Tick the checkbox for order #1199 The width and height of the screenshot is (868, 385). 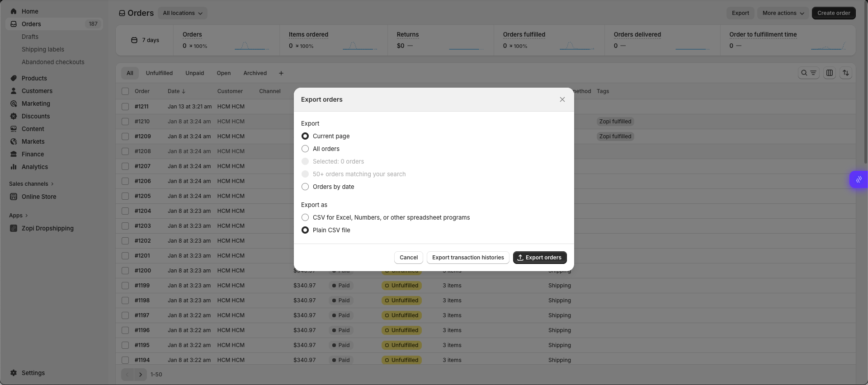click(125, 286)
